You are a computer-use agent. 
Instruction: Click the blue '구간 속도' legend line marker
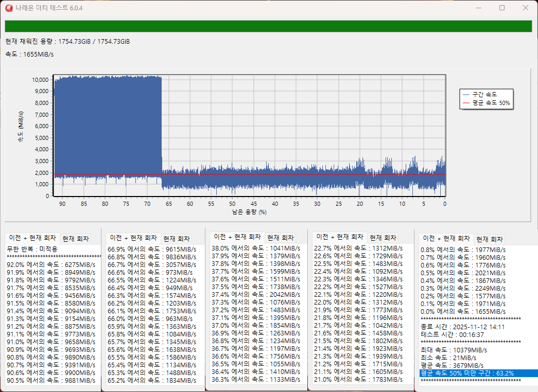tap(467, 94)
